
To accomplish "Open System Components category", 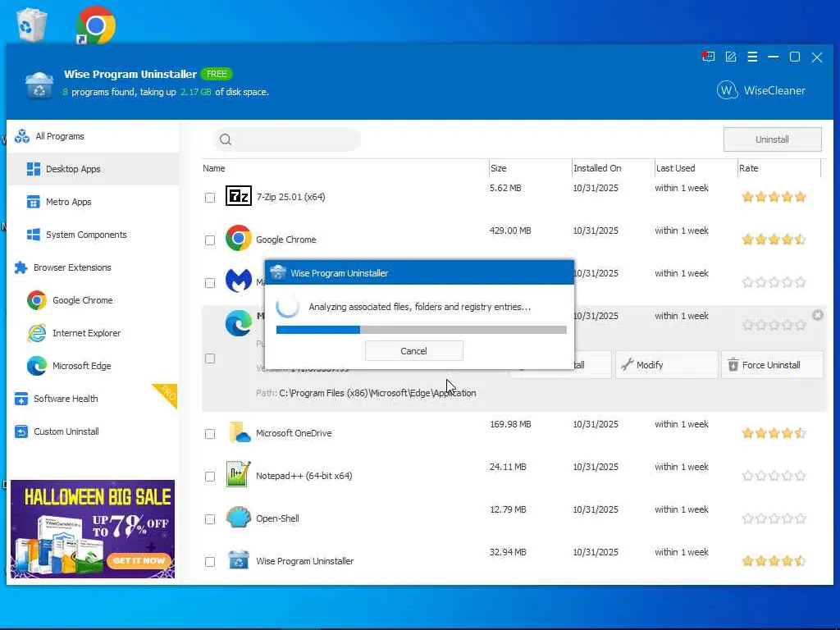I will point(94,235).
